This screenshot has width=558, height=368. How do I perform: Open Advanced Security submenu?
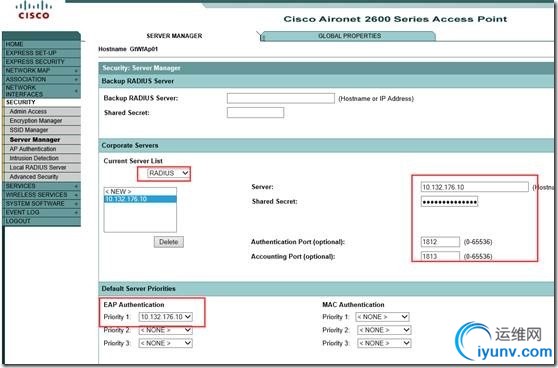coord(43,177)
